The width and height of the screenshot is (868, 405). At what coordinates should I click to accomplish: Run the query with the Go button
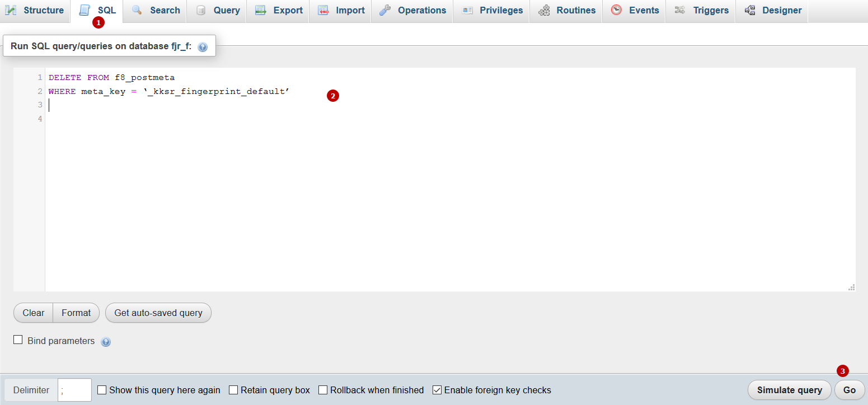tap(850, 390)
